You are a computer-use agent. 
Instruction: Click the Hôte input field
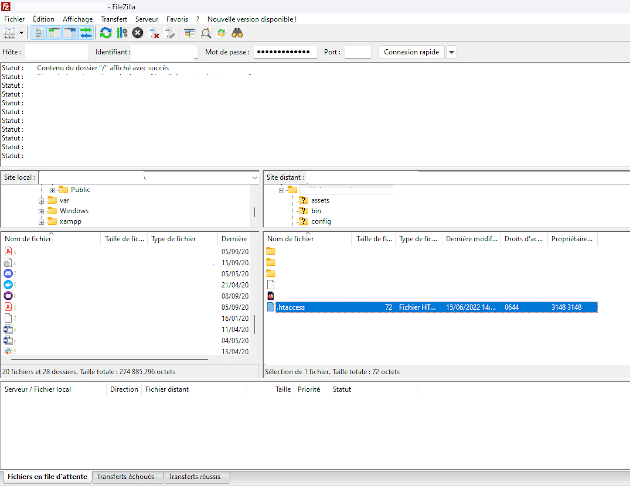pyautogui.click(x=56, y=52)
